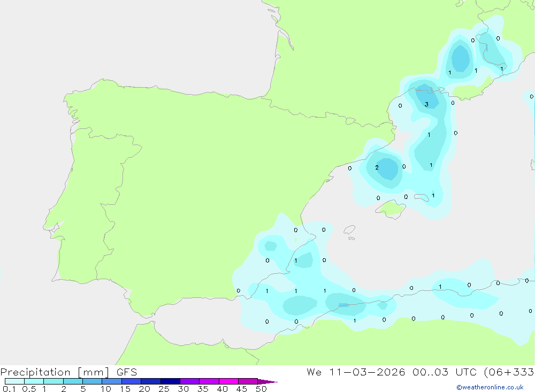Select the 5–10 mm legend color swatch
535x392 pixels.
pos(92,381)
